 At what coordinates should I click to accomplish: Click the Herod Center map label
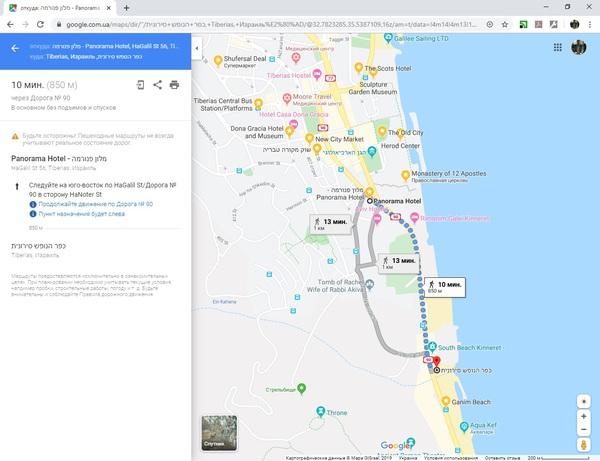click(x=400, y=146)
